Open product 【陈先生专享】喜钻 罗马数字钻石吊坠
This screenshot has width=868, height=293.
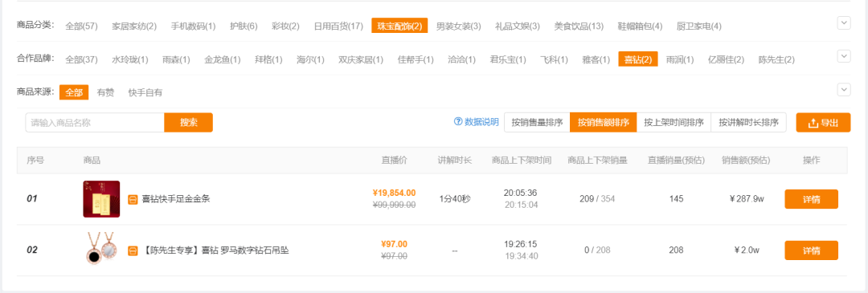pos(215,250)
